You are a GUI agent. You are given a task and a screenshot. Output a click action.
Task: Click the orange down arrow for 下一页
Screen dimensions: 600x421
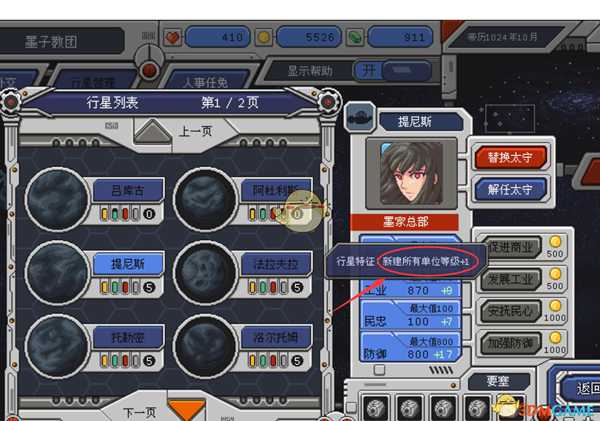click(x=187, y=410)
